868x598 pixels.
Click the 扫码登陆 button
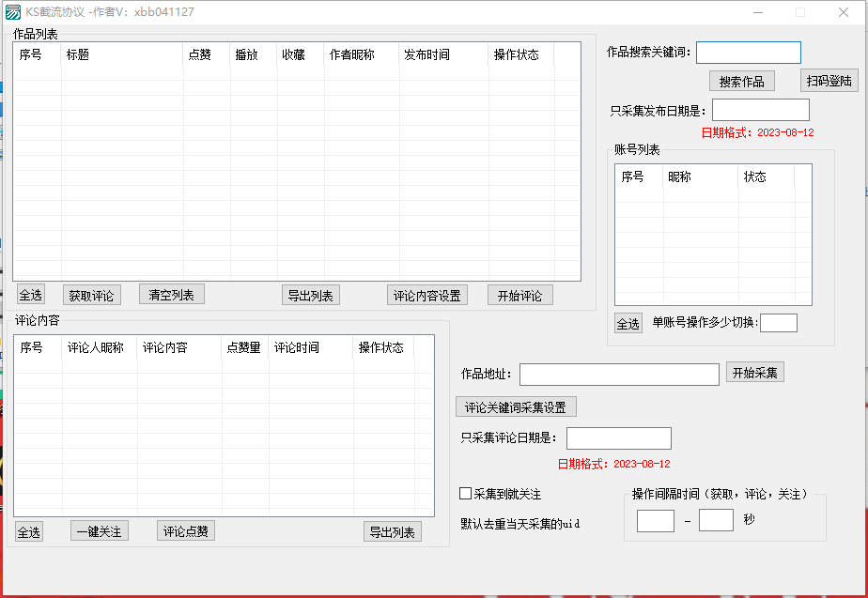[x=829, y=81]
